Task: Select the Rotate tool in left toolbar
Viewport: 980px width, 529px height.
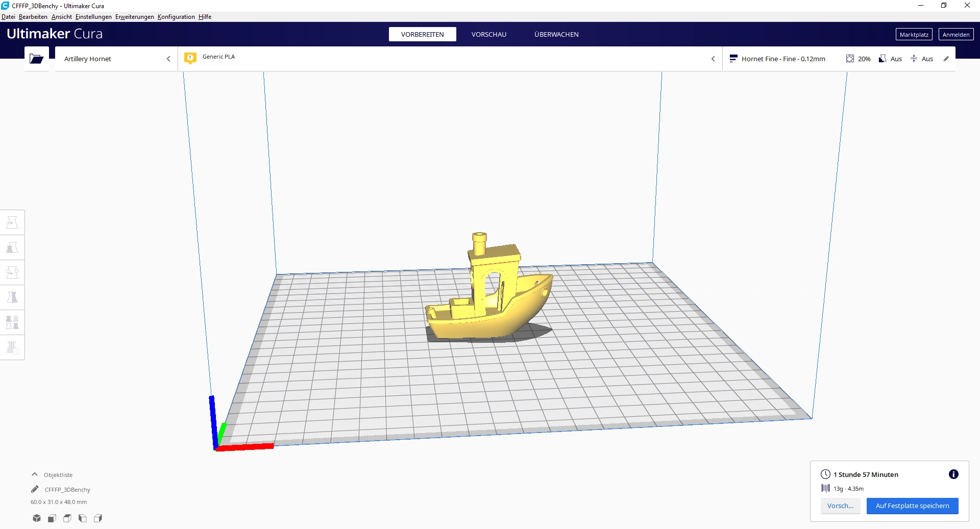Action: [x=12, y=272]
